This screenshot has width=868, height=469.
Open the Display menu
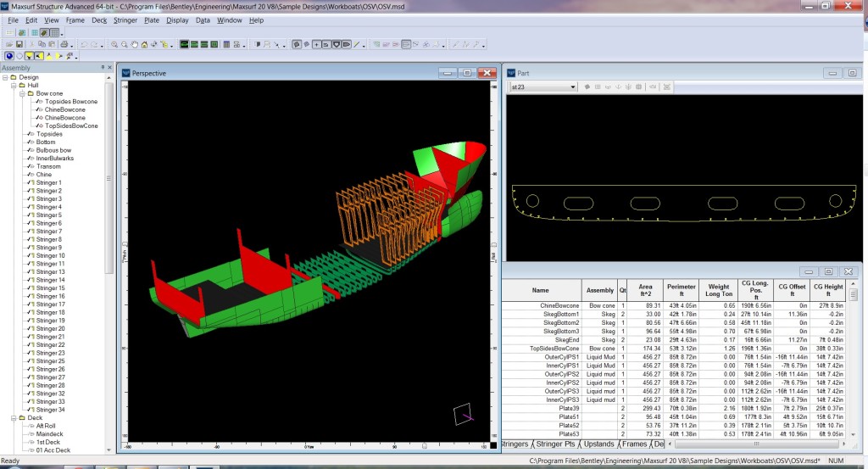coord(177,20)
